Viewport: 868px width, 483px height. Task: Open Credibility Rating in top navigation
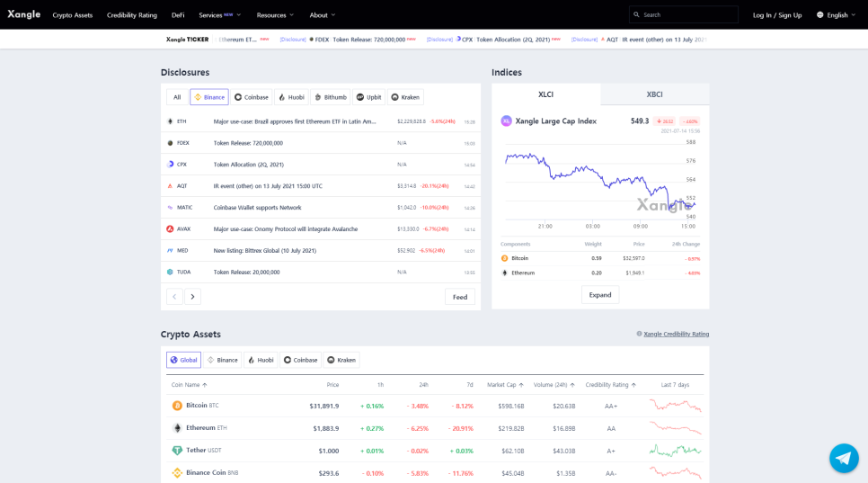[132, 15]
